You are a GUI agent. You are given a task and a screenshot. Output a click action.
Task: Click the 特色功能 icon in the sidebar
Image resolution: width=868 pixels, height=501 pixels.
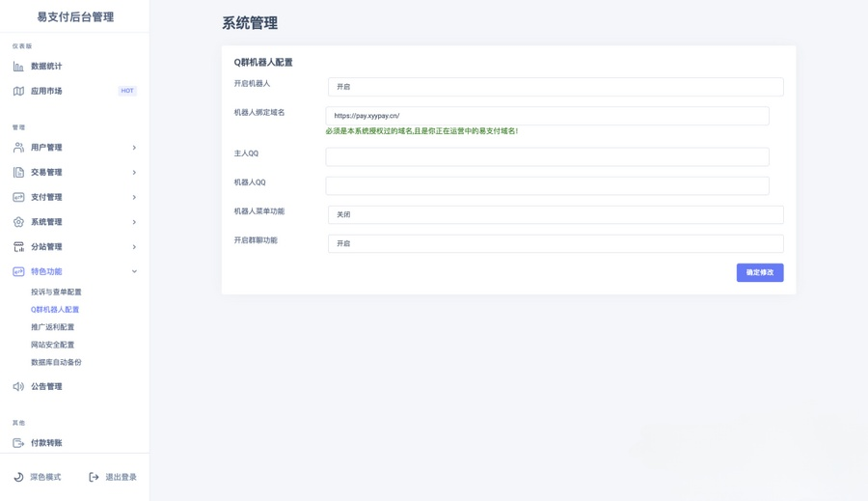click(18, 271)
